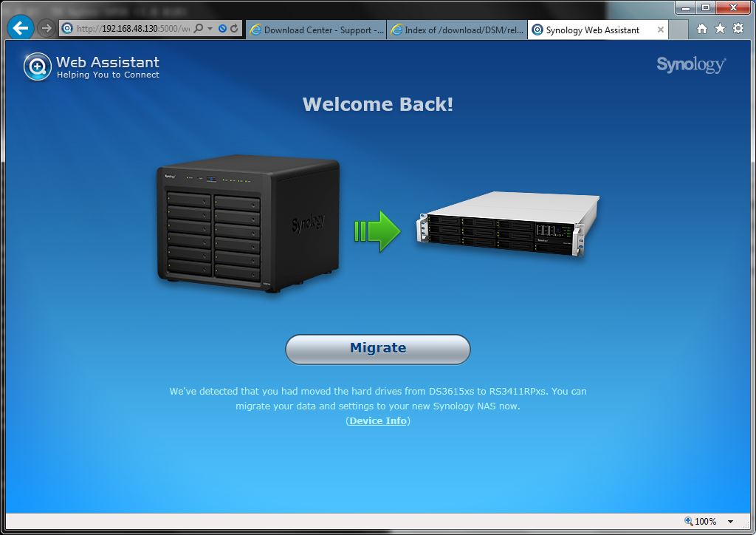The image size is (756, 535).
Task: Minimize the browser window
Action: 686,7
